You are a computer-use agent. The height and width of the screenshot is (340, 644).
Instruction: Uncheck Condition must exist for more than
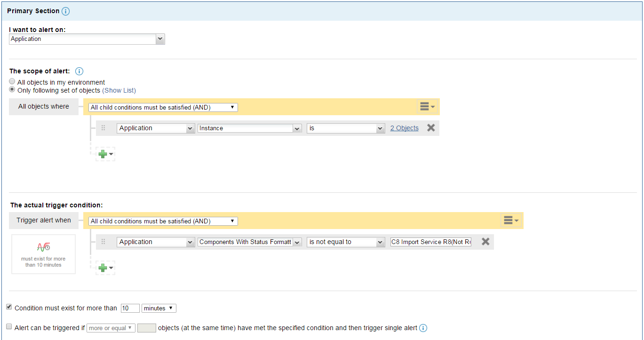(9, 307)
